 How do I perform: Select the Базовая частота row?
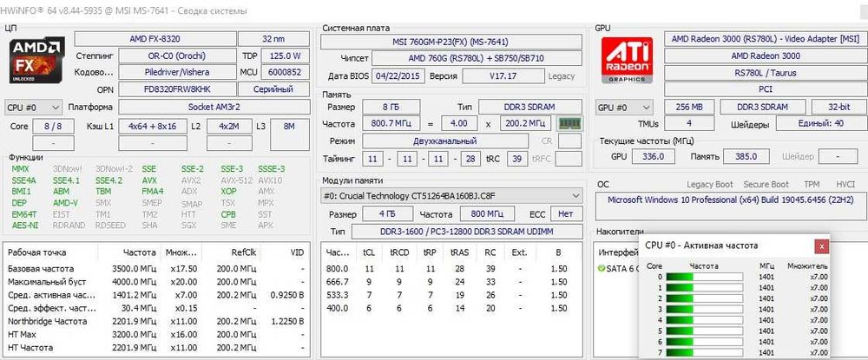[155, 268]
